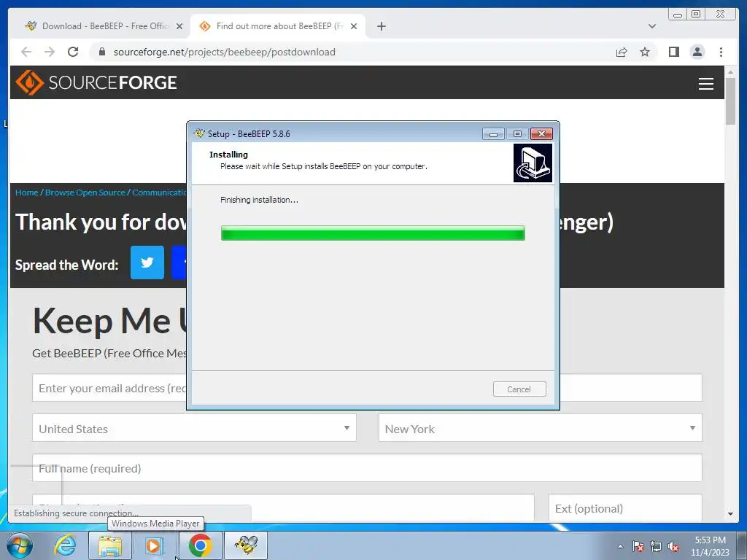747x560 pixels.
Task: Open Browse Open Source breadcrumb link
Action: coord(85,192)
